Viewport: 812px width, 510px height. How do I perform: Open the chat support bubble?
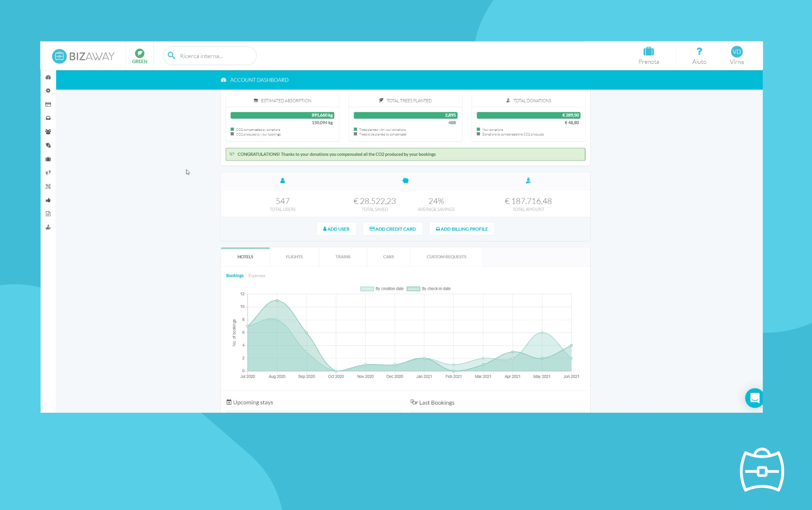[x=754, y=398]
